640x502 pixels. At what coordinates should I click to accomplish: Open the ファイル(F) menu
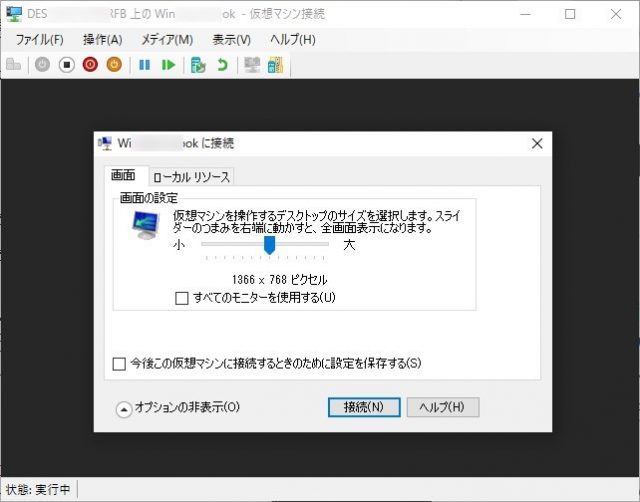click(x=40, y=40)
